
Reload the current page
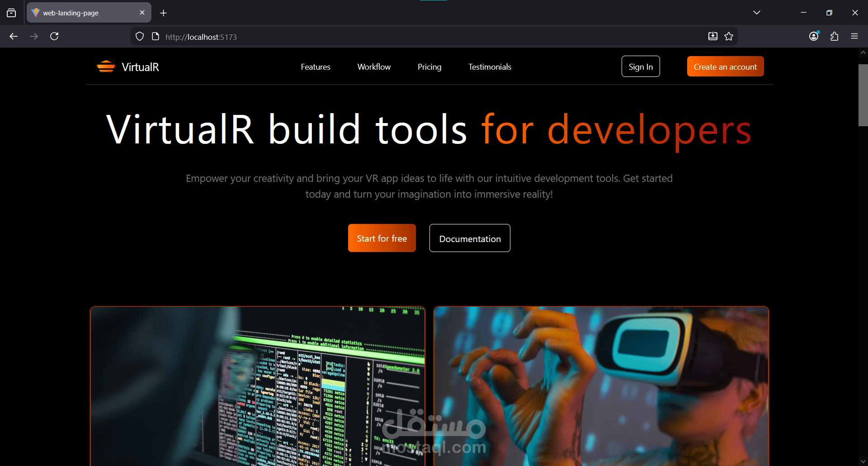(x=54, y=36)
